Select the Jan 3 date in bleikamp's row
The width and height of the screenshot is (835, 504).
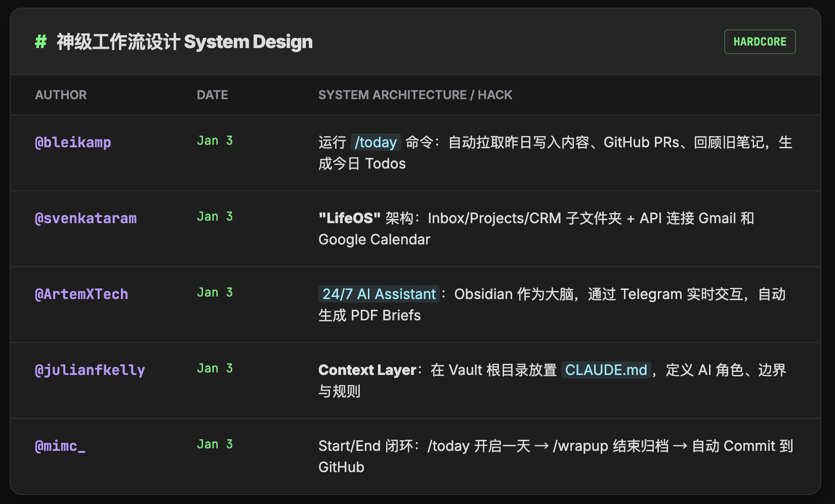pyautogui.click(x=215, y=141)
